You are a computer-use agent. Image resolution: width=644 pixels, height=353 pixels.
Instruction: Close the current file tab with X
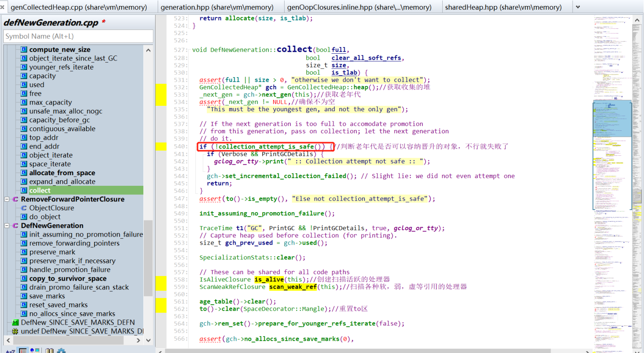(x=3, y=7)
